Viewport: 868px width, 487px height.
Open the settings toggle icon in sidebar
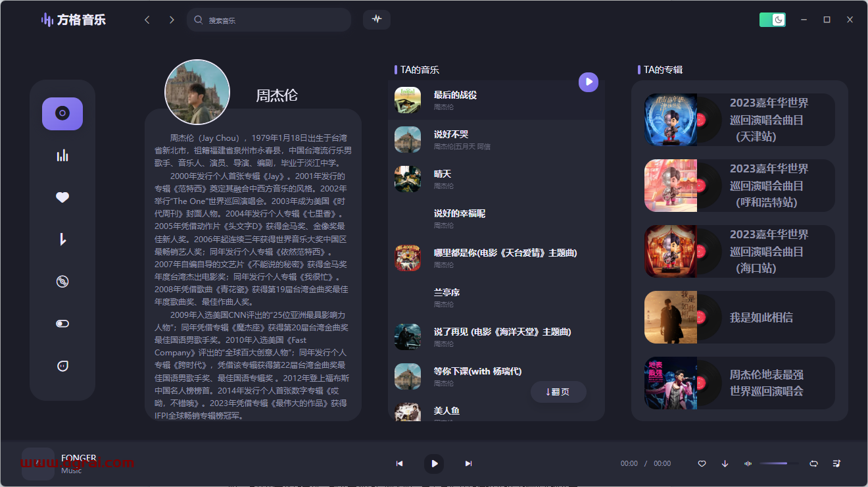click(62, 324)
